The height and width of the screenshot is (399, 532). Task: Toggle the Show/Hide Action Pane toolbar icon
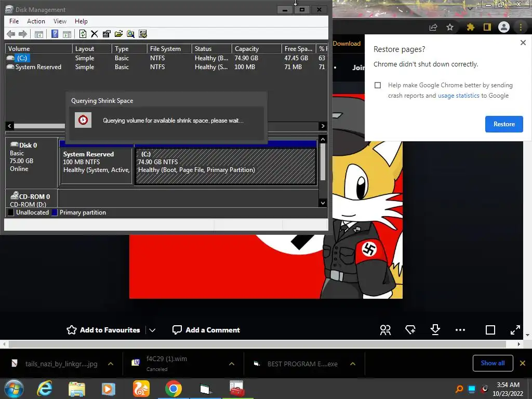pyautogui.click(x=67, y=34)
